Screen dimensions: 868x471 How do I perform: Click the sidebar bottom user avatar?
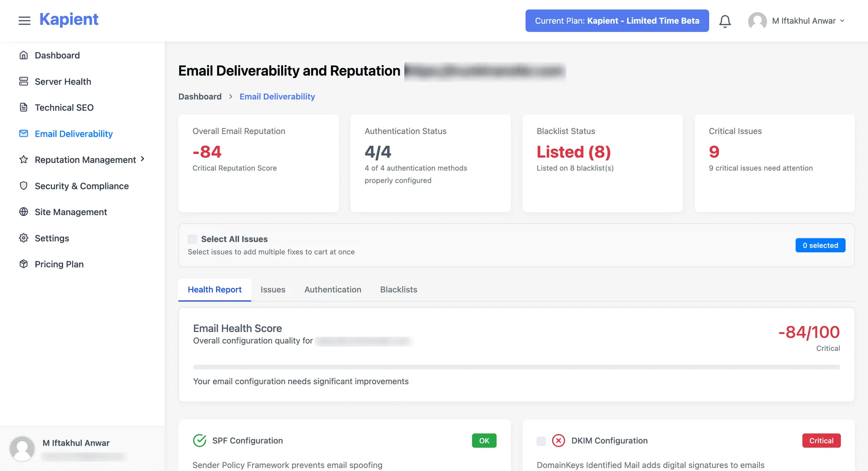(22, 449)
